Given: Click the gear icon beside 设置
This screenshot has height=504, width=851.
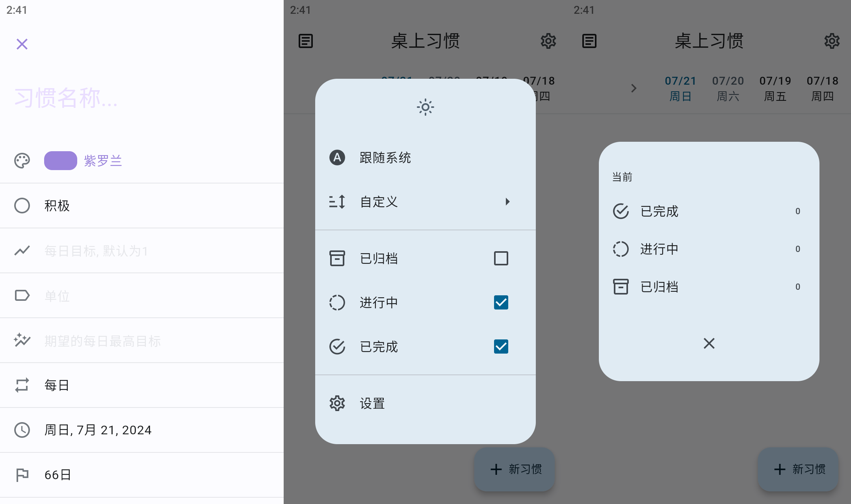Looking at the screenshot, I should click(x=337, y=403).
